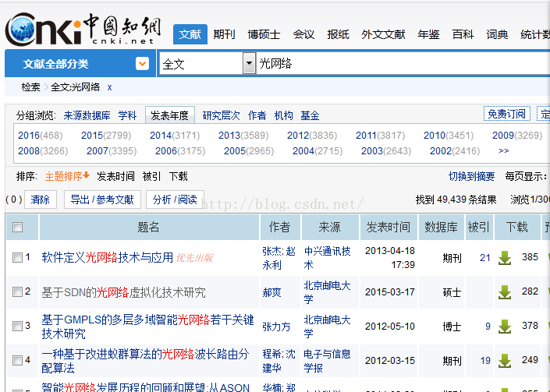The width and height of the screenshot is (550, 392).
Task: Show more publication years with >>
Action: pos(504,151)
